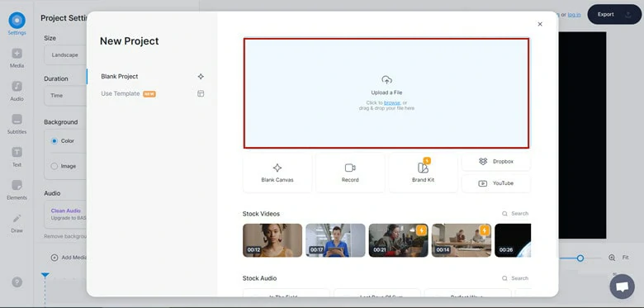
Task: Open the Landscape size dropdown
Action: [65, 55]
